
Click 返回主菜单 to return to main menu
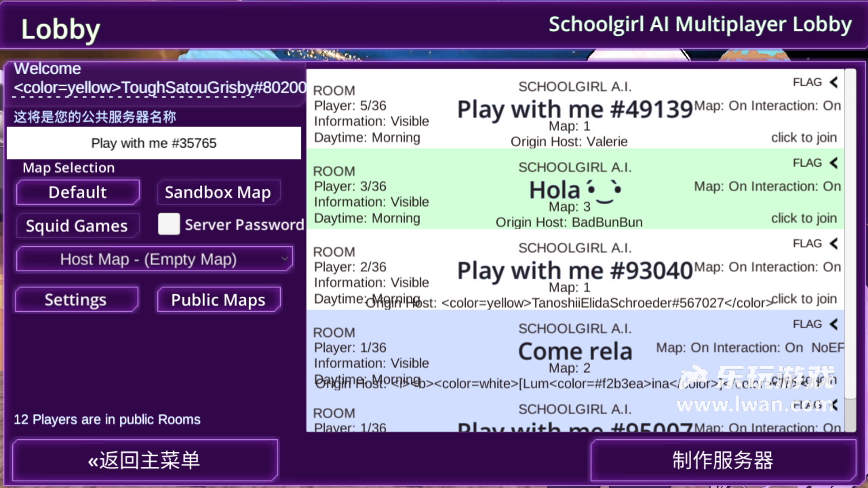144,460
